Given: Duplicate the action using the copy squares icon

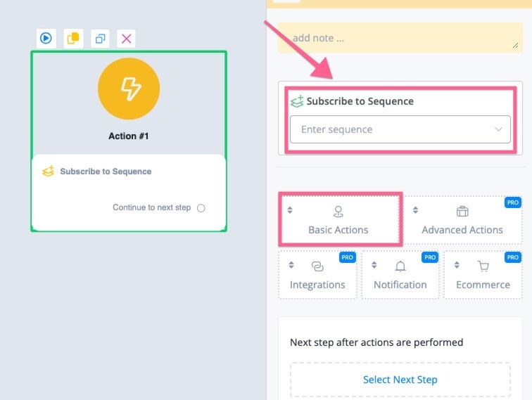Looking at the screenshot, I should 100,39.
